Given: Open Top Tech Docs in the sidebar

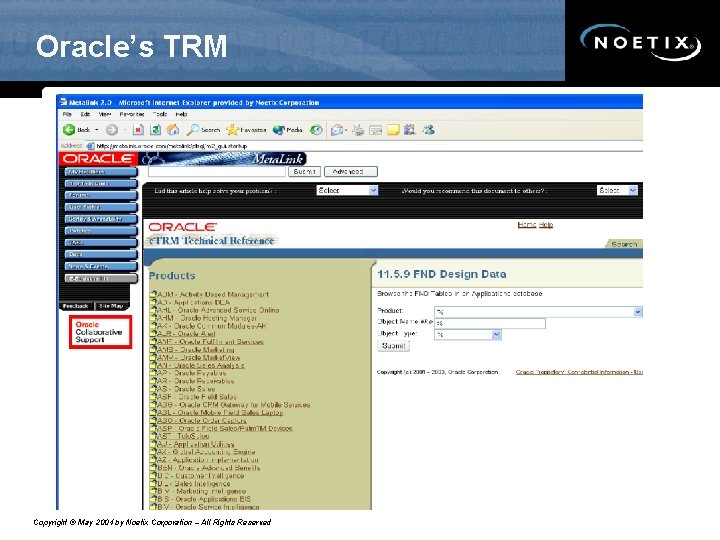Looking at the screenshot, I should (x=101, y=184).
